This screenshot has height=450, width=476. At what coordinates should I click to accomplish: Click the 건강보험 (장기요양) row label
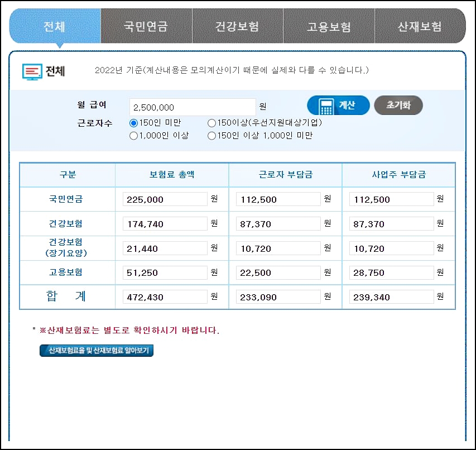[x=66, y=247]
